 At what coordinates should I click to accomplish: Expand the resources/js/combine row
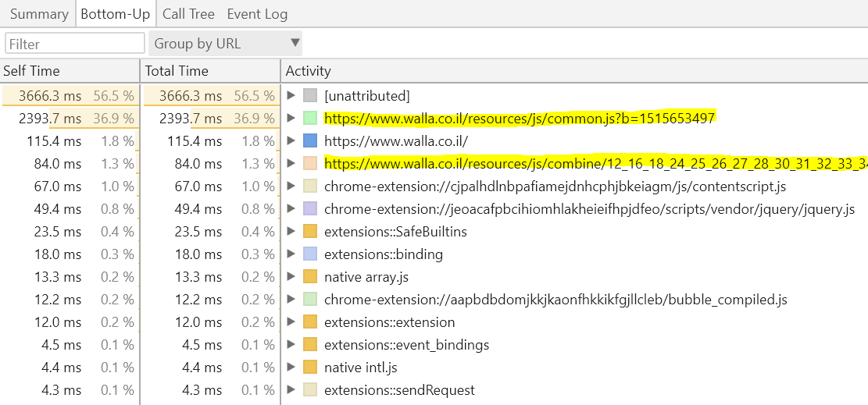coord(291,164)
